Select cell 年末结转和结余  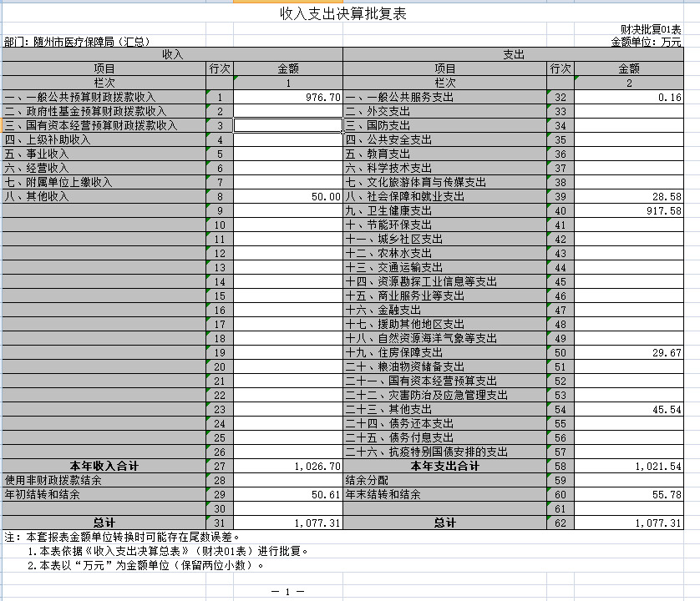click(444, 495)
